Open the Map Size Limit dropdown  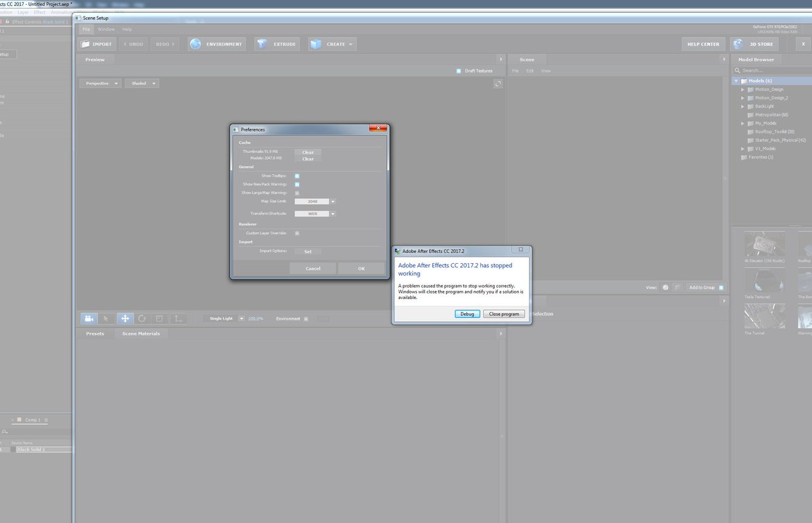click(315, 201)
